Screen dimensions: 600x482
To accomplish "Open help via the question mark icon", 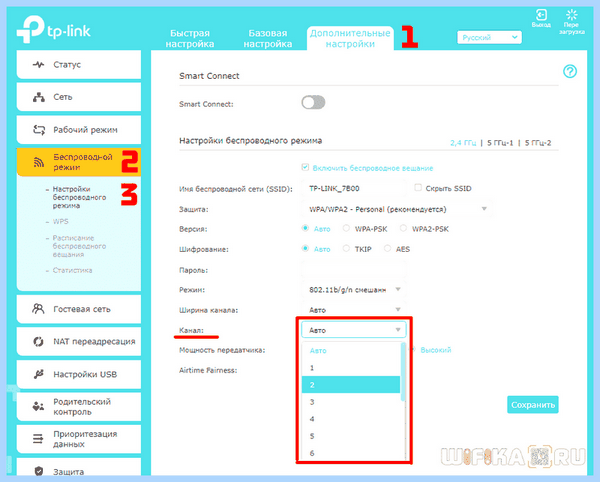I will [570, 71].
